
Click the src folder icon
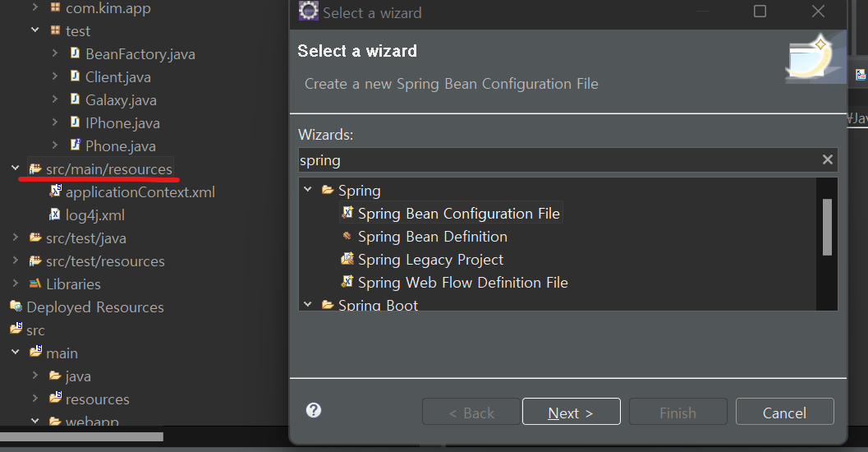pyautogui.click(x=16, y=329)
